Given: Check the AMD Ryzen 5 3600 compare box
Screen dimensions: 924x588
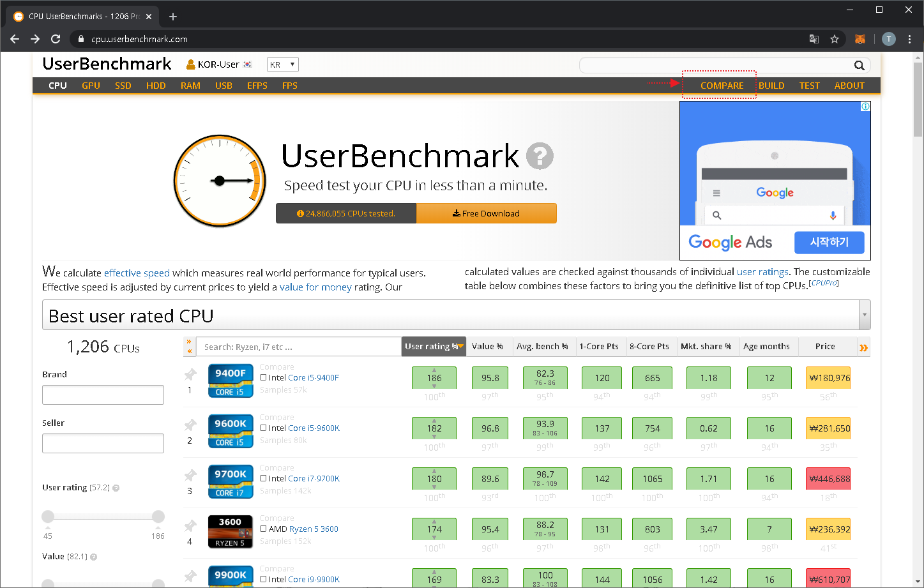Looking at the screenshot, I should pyautogui.click(x=263, y=529).
